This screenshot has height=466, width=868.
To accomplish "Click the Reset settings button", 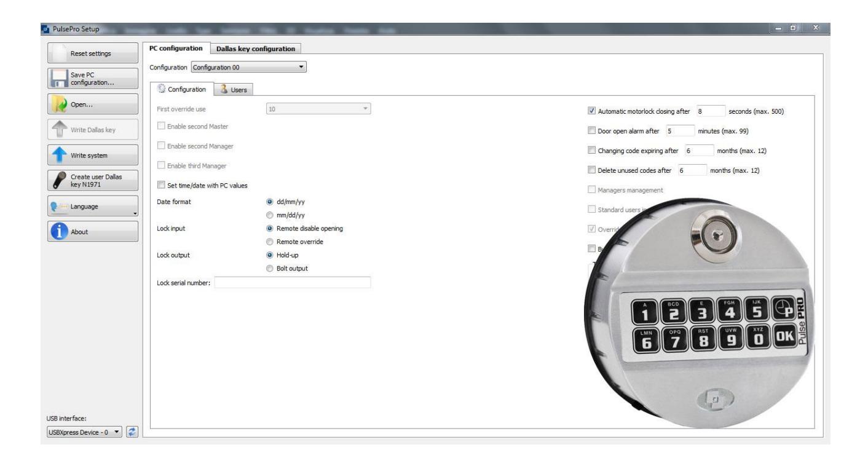I will pyautogui.click(x=94, y=53).
